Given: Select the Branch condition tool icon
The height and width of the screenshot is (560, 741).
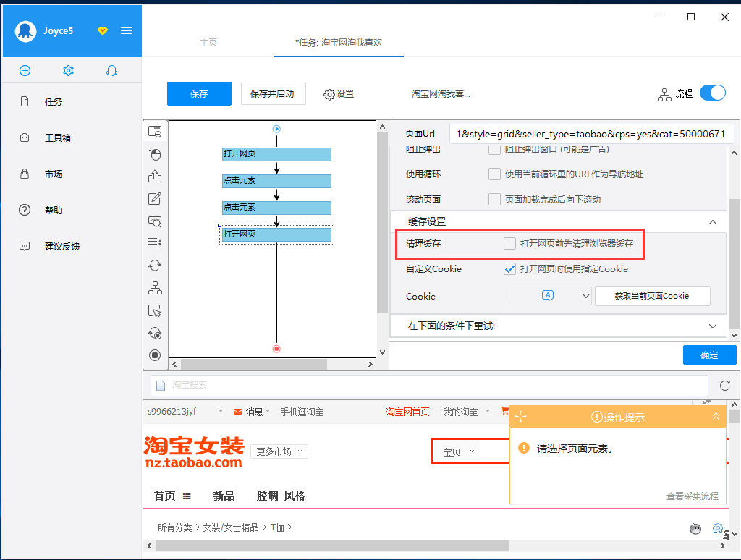Looking at the screenshot, I should [x=155, y=288].
